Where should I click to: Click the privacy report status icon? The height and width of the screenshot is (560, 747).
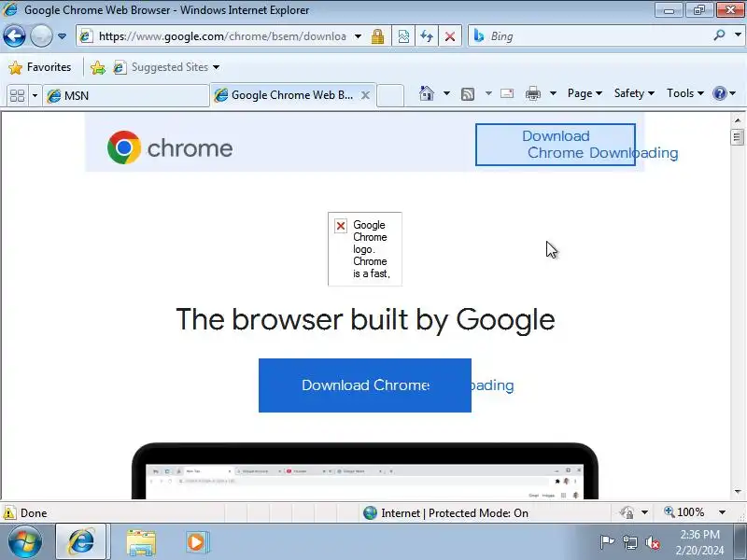click(627, 512)
